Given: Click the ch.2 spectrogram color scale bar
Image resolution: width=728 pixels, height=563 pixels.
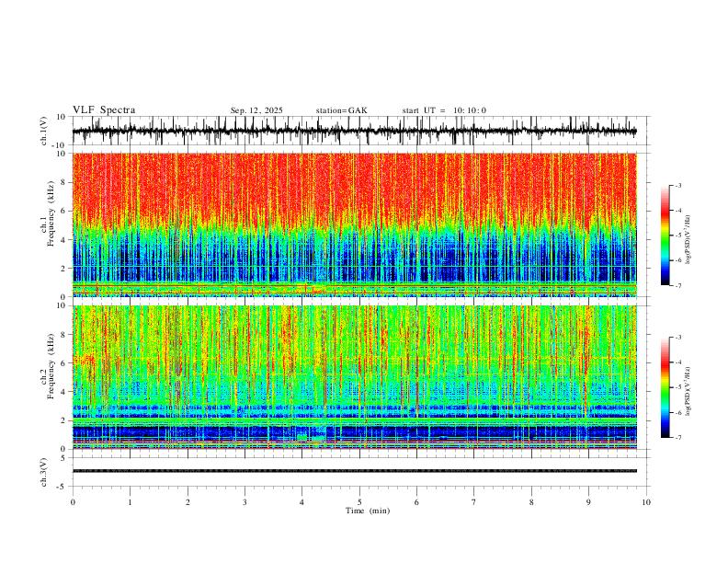Looking at the screenshot, I should coord(665,387).
